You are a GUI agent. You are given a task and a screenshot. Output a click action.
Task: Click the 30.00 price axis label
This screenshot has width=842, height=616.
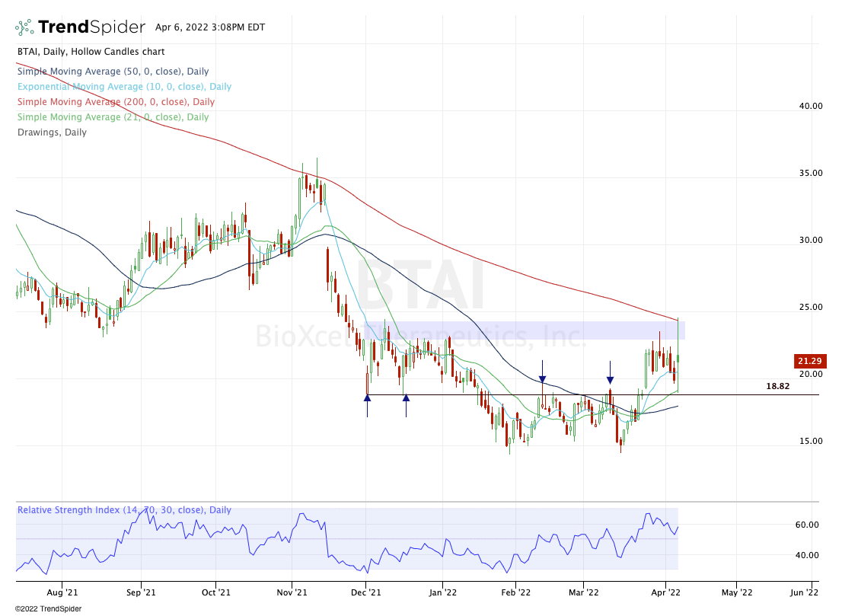[x=810, y=240]
